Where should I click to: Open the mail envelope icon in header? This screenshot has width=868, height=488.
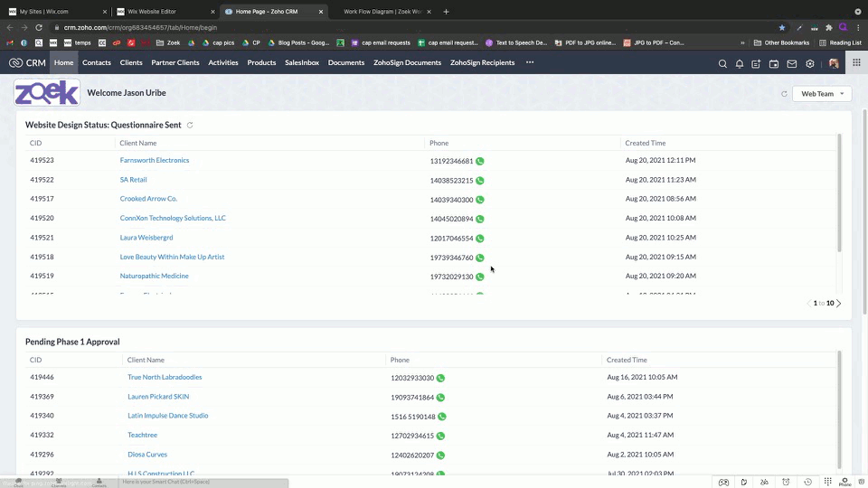coord(792,63)
